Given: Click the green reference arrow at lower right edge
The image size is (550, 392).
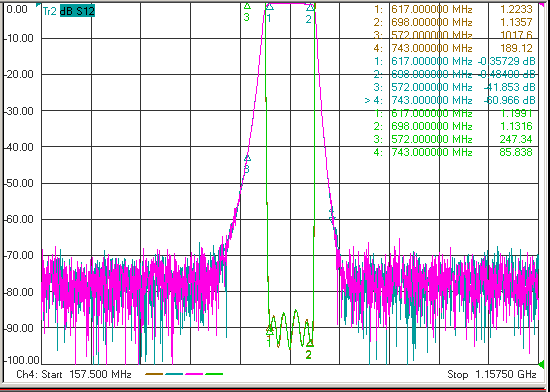Looking at the screenshot, I should 542,364.
